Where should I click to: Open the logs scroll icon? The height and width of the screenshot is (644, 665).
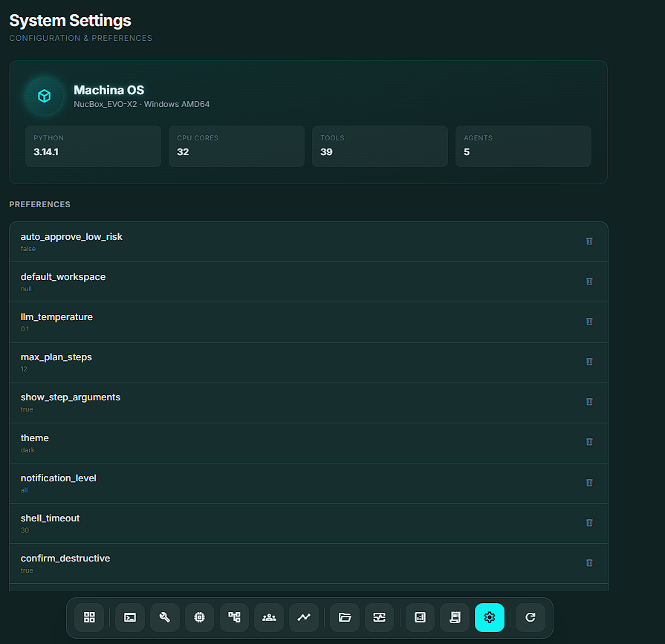coord(455,617)
